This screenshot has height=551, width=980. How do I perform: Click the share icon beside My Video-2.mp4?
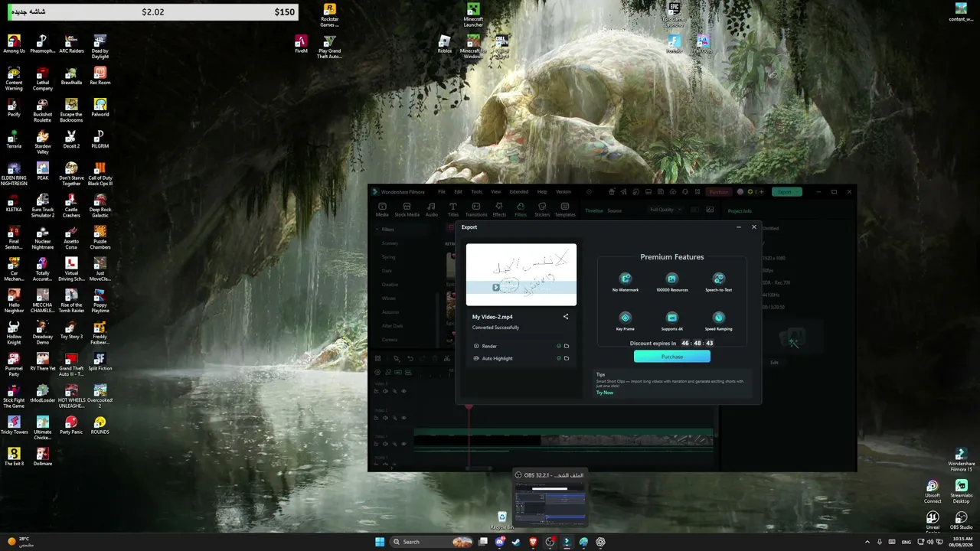coord(566,317)
